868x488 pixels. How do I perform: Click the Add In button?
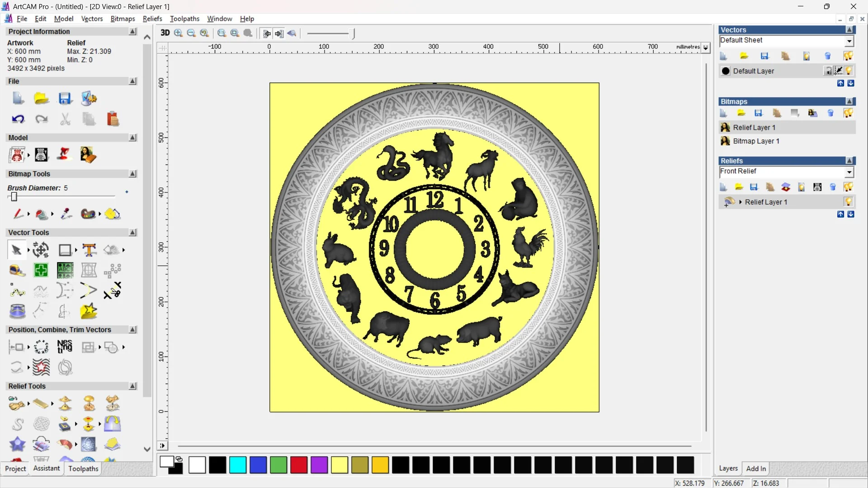[x=756, y=469]
